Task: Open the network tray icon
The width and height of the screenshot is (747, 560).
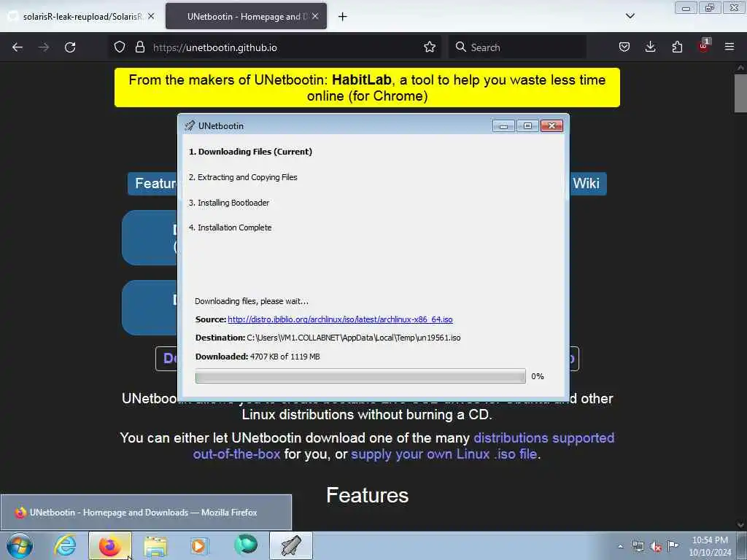Action: point(638,547)
